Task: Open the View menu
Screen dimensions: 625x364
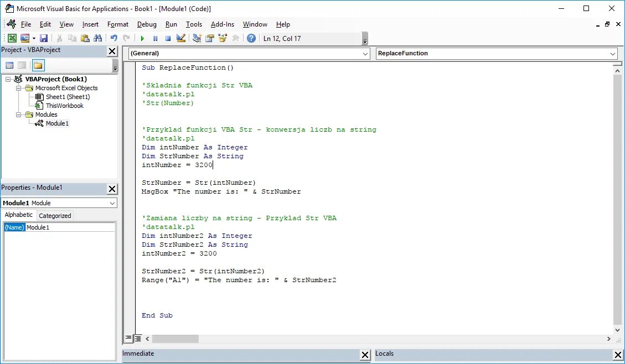Action: click(x=66, y=24)
